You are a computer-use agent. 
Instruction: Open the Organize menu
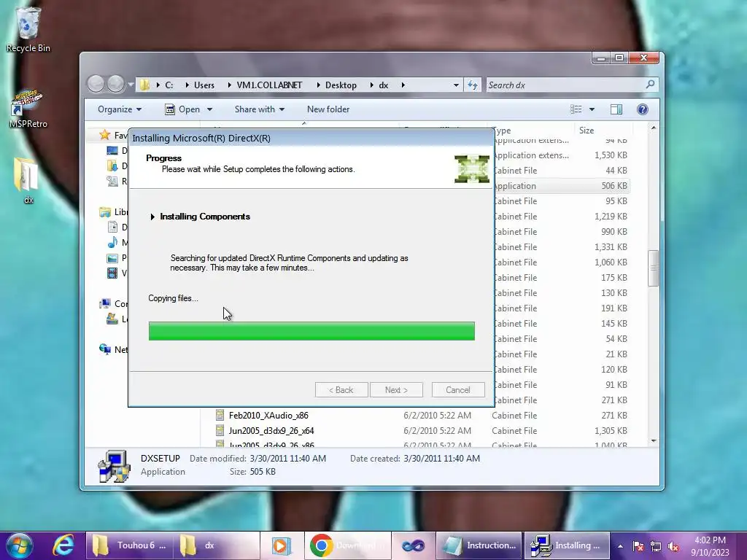(x=119, y=109)
